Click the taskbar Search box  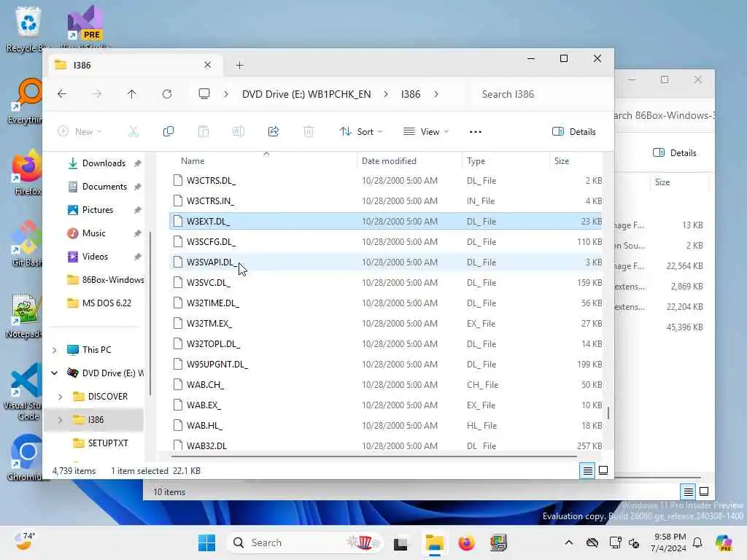(x=305, y=542)
